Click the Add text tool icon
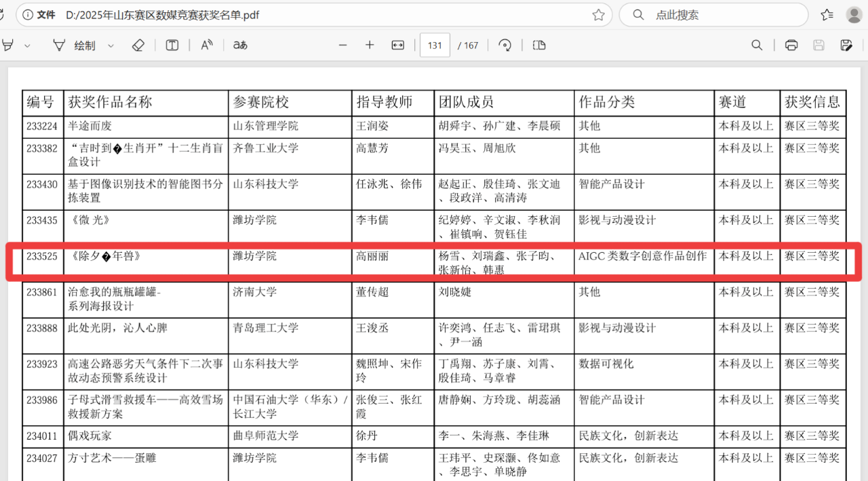The height and width of the screenshot is (481, 868). [x=172, y=45]
